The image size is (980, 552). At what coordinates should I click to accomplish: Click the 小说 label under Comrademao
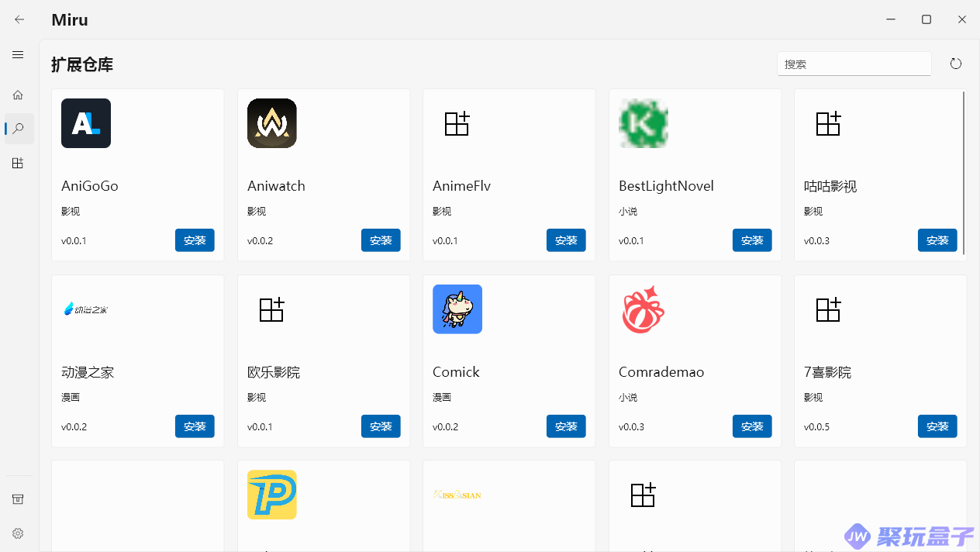(x=628, y=397)
